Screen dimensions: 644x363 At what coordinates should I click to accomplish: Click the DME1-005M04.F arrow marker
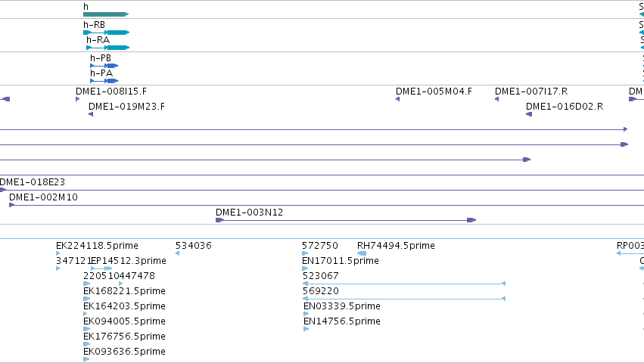point(397,99)
